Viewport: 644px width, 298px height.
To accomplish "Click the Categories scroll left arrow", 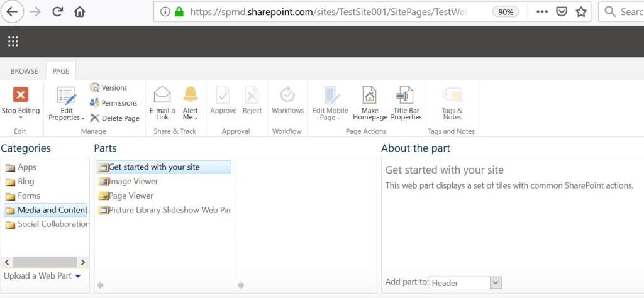I will click(x=6, y=262).
